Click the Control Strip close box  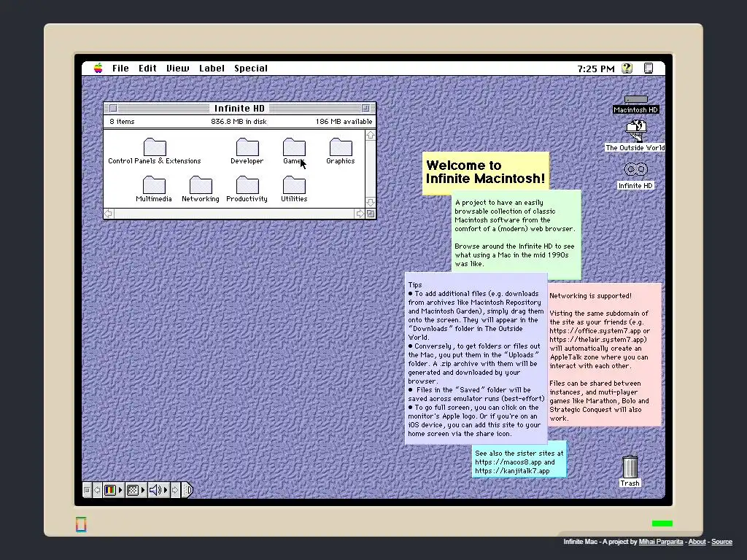(87, 490)
